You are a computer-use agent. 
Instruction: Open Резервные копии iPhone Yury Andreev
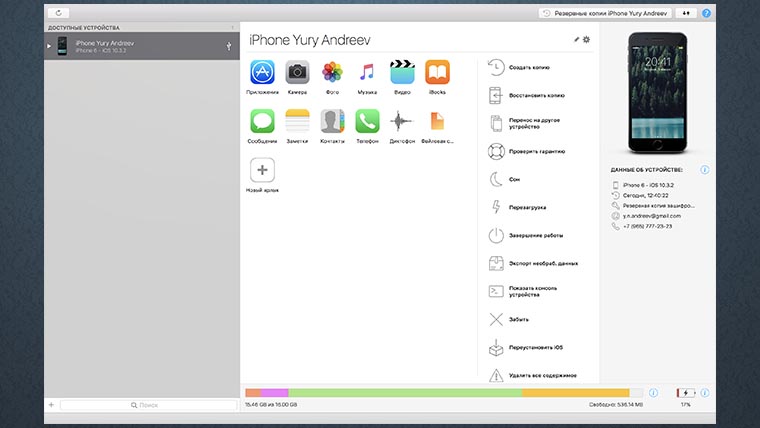pos(605,14)
